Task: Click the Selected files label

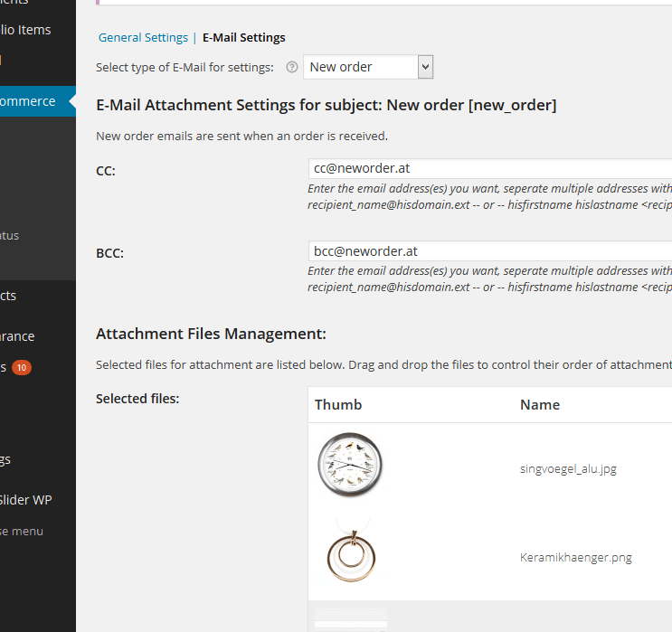Action: tap(137, 399)
